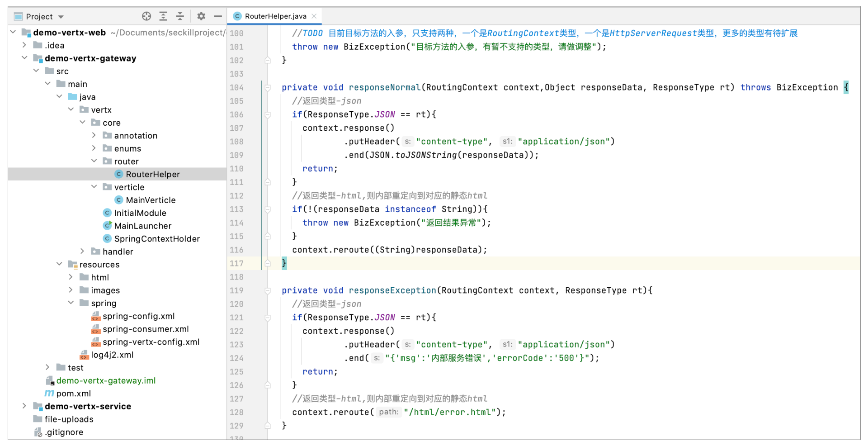The width and height of the screenshot is (868, 446).
Task: Hide the Project panel with minus icon
Action: pos(218,16)
